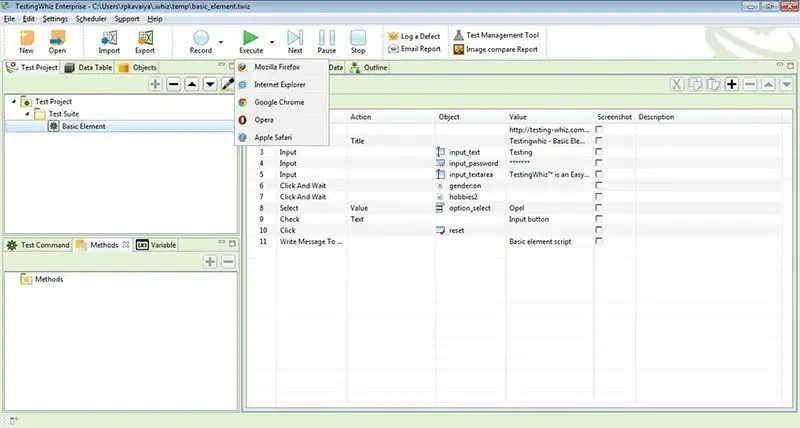Screen dimensions: 800x428
Task: Toggle Screenshot checkbox for input_text row
Action: [x=599, y=152]
